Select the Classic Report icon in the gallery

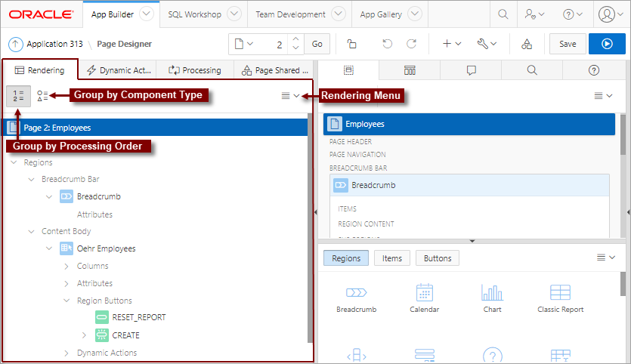[x=560, y=292]
